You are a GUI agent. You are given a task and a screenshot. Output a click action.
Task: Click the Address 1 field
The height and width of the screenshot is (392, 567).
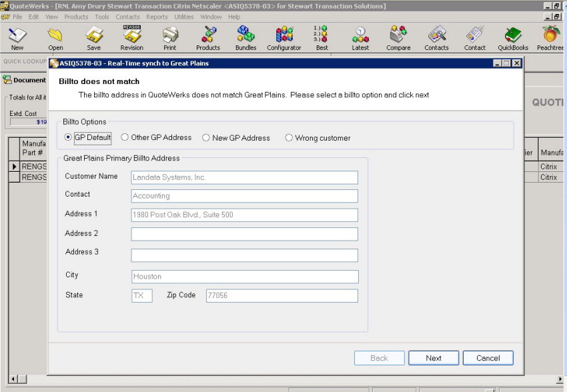pos(244,215)
